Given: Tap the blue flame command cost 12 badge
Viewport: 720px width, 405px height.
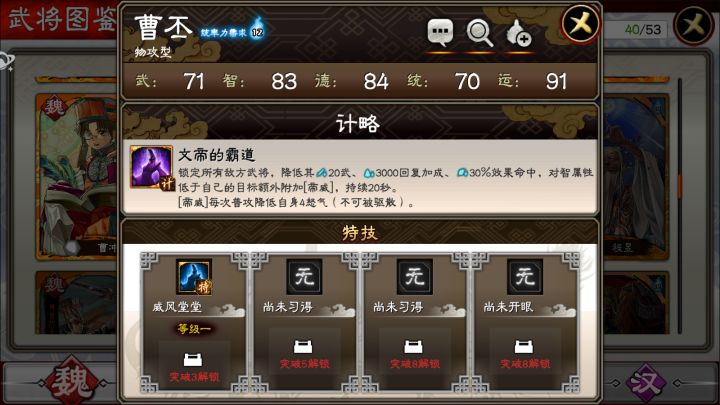Looking at the screenshot, I should [x=257, y=29].
